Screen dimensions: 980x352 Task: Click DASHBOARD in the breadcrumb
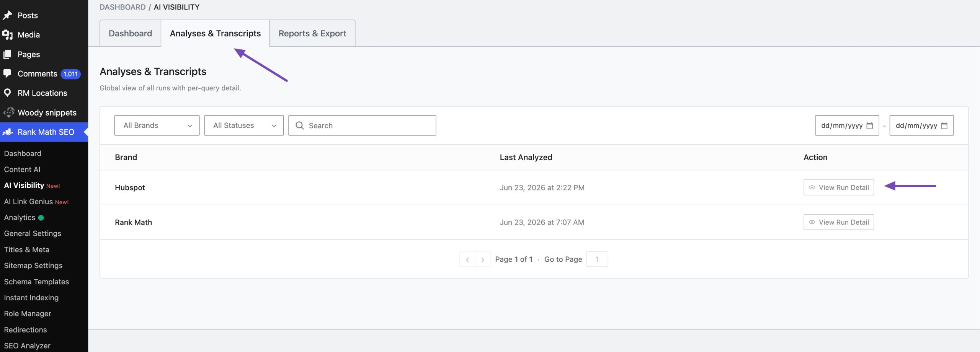[x=122, y=7]
